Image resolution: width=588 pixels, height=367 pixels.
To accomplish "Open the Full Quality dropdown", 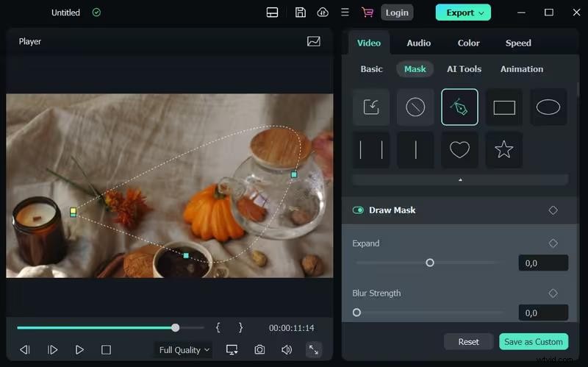I will click(184, 350).
